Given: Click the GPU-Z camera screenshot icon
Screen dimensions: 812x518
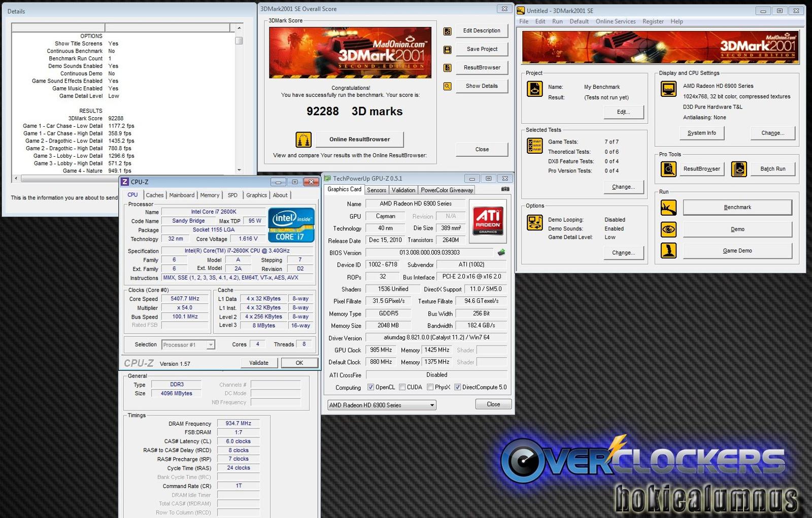Looking at the screenshot, I should [505, 189].
